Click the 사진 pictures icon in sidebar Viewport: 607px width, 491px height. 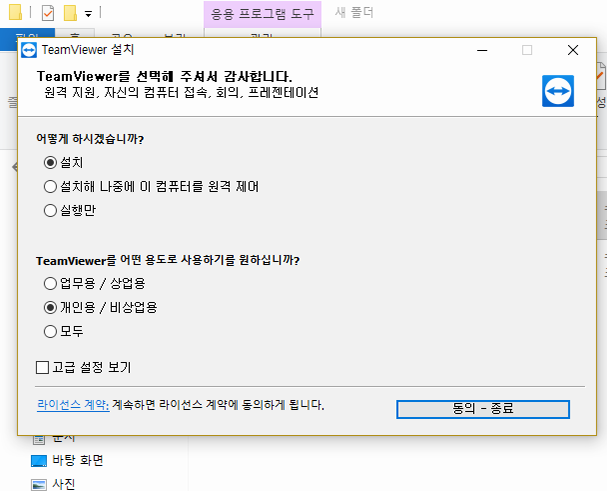click(39, 485)
